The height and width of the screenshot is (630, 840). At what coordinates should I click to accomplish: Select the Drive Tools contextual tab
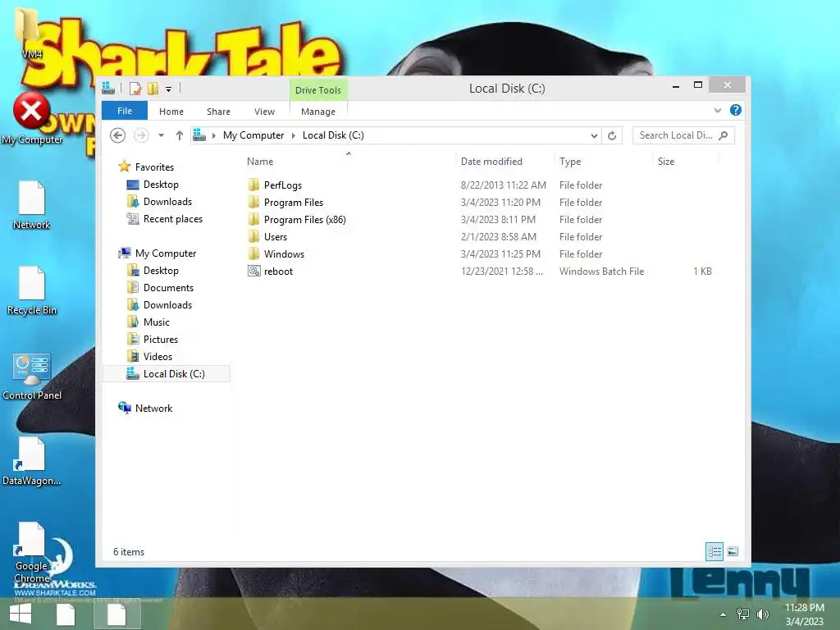[x=317, y=90]
